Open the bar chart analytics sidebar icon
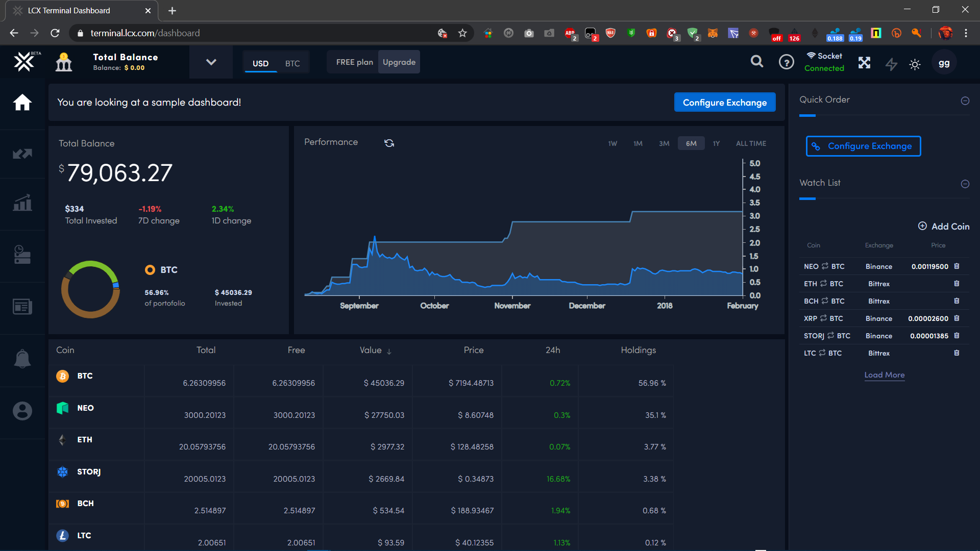Viewport: 980px width, 551px height. [x=22, y=203]
